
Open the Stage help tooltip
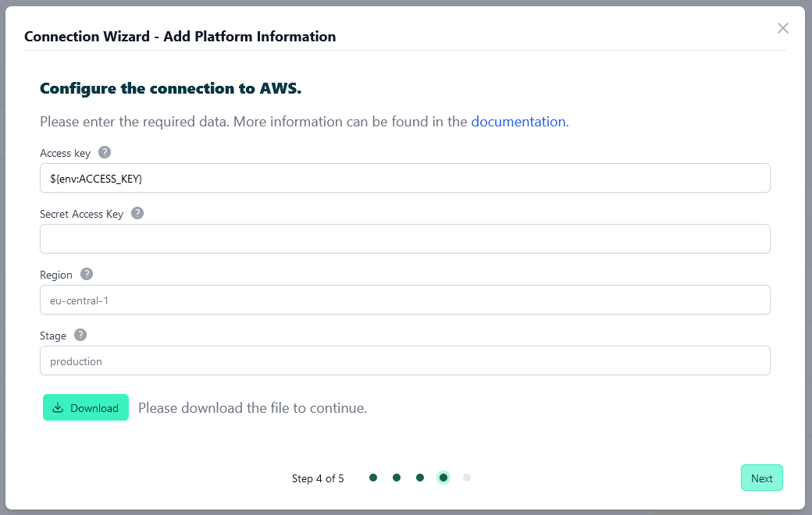80,335
